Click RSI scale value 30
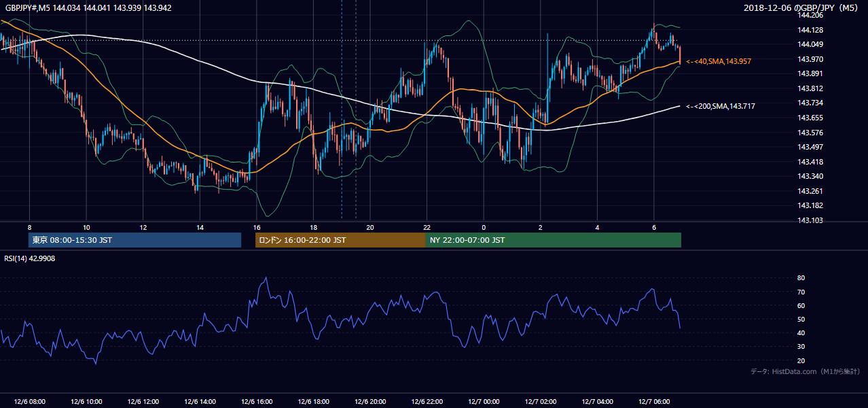Image resolution: width=868 pixels, height=408 pixels. (801, 347)
